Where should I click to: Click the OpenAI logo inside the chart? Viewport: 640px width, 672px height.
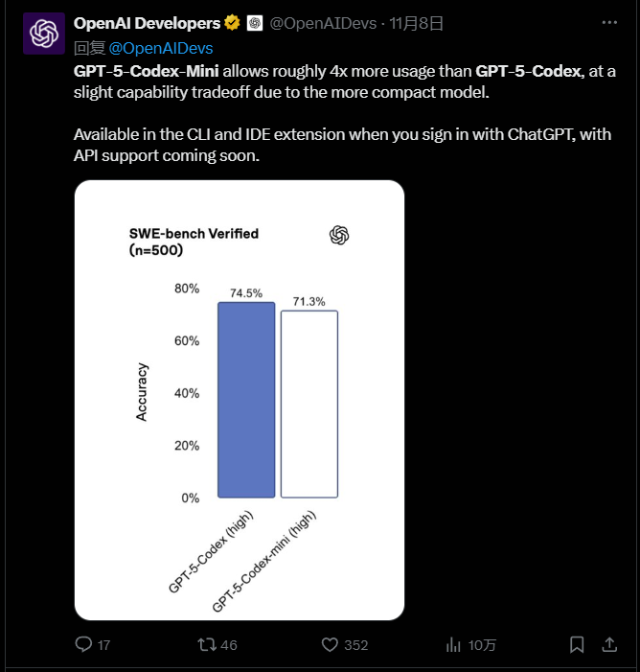click(x=339, y=236)
